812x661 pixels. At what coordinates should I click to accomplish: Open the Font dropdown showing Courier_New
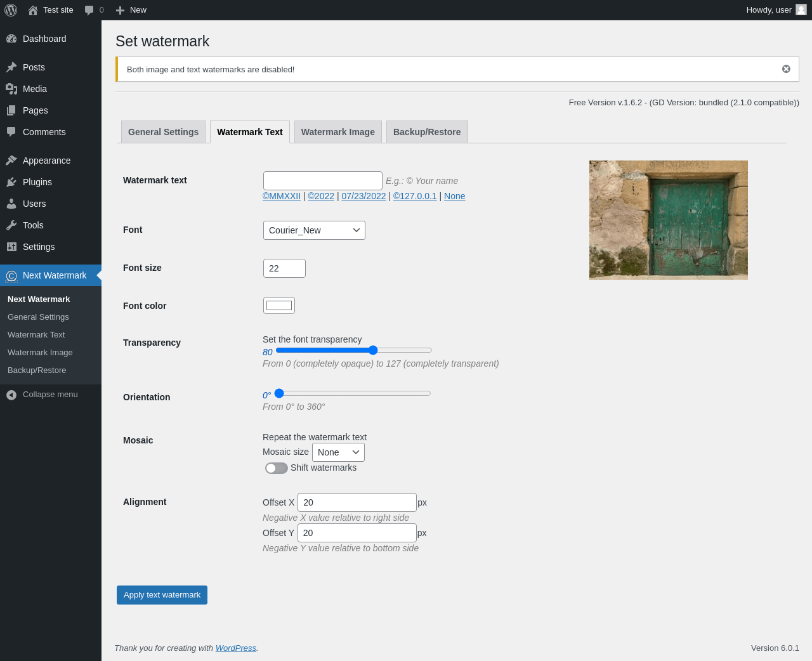[x=314, y=230]
